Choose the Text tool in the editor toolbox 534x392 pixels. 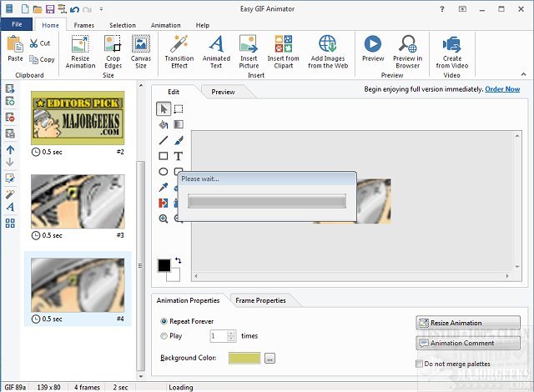(178, 156)
